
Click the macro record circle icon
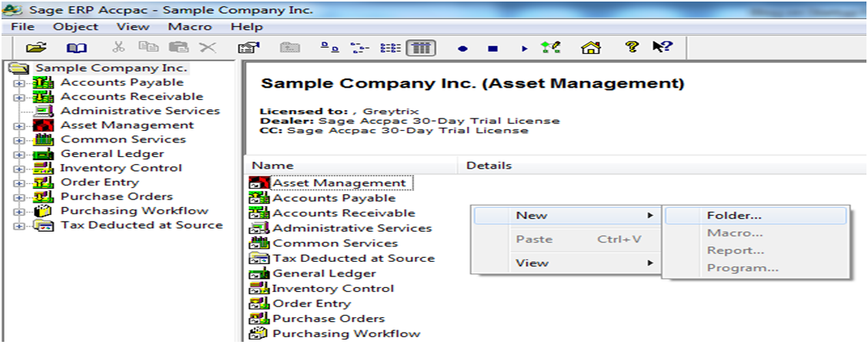(462, 49)
